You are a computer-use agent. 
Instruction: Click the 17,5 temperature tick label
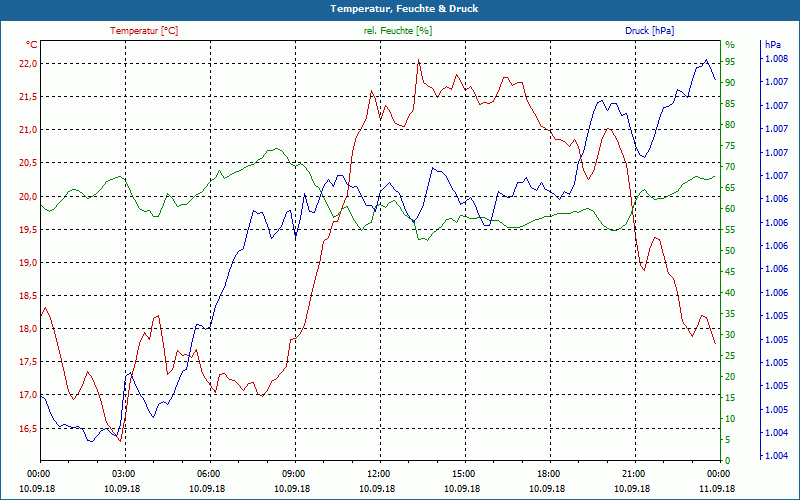(28, 362)
